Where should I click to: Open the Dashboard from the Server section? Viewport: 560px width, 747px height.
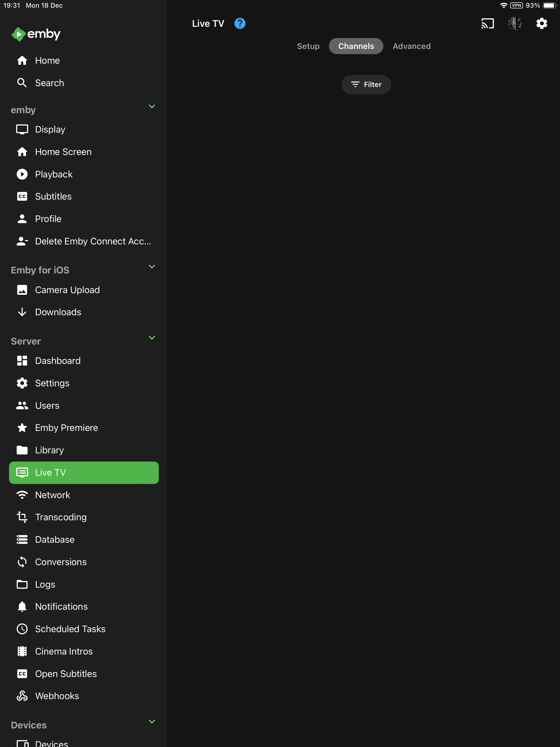[58, 361]
